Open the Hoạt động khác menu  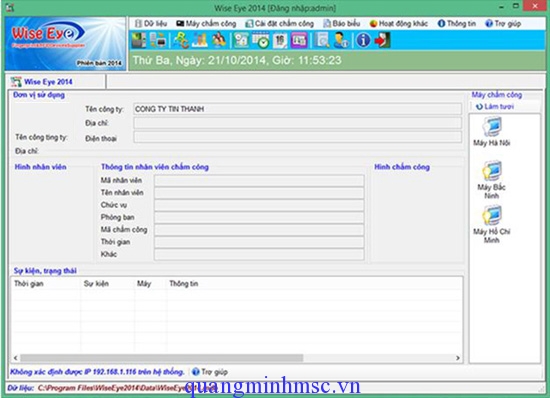[399, 23]
